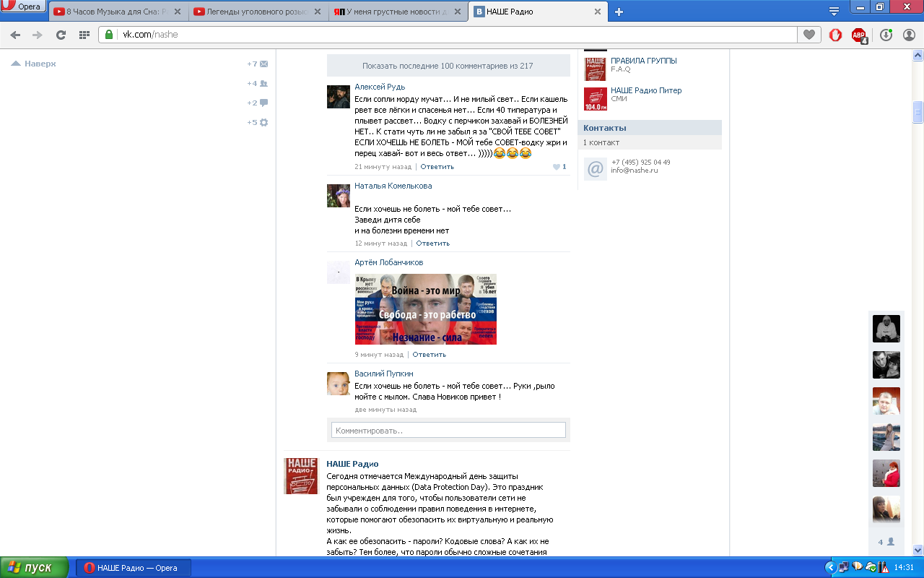Click the tray icon with warning triangle
Screen dimensions: 924x578
click(884, 568)
